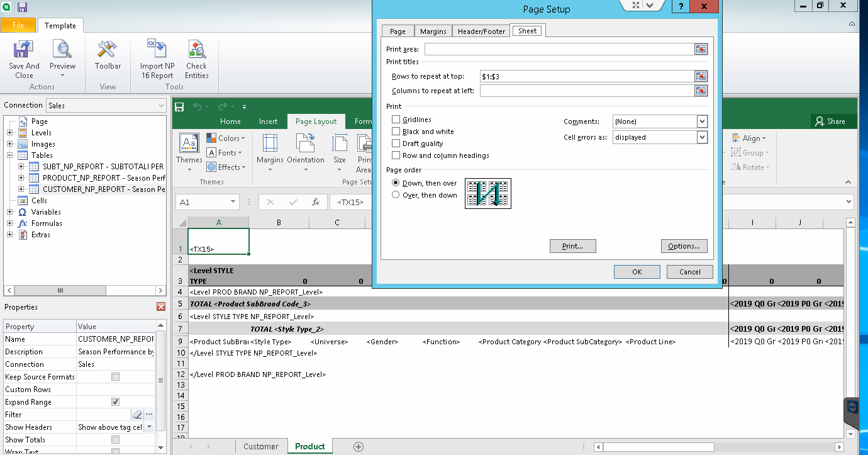Click the Save And Close icon
This screenshot has height=455, width=868.
[x=23, y=57]
